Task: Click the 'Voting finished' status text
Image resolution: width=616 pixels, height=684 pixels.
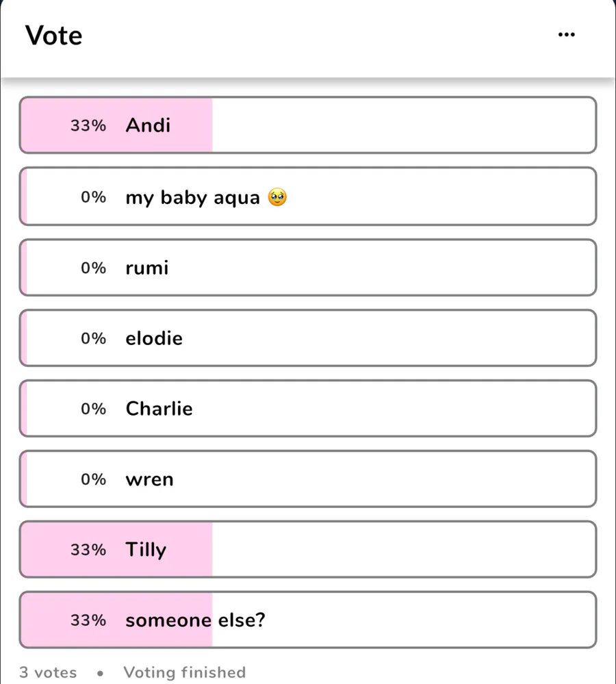Action: [184, 672]
